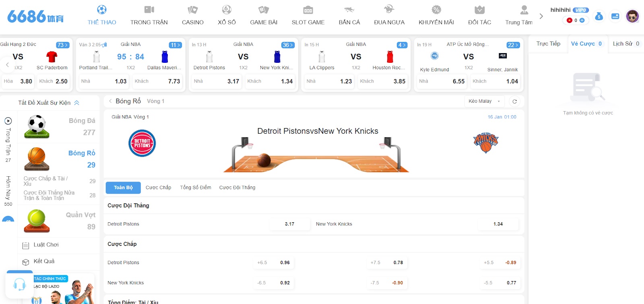Pick Detroit Pistons +5.5 handicap at -0.89
The image size is (644, 304).
[501, 263]
